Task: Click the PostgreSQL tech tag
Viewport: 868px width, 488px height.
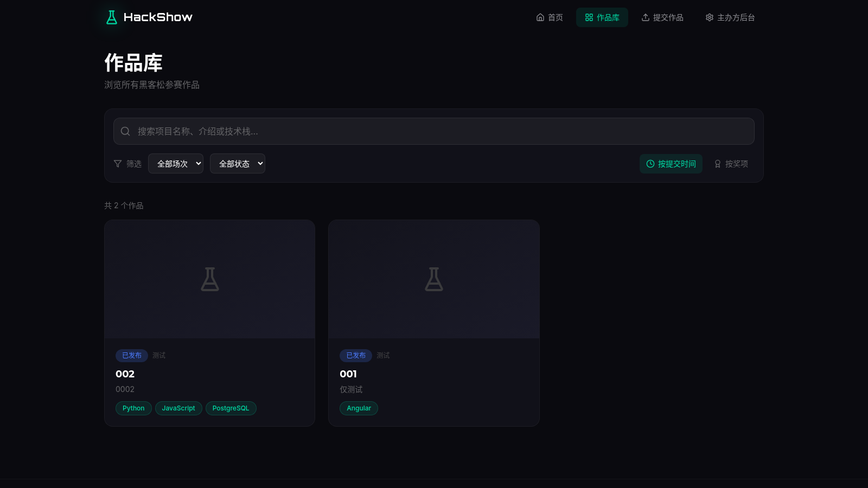Action: (x=231, y=408)
